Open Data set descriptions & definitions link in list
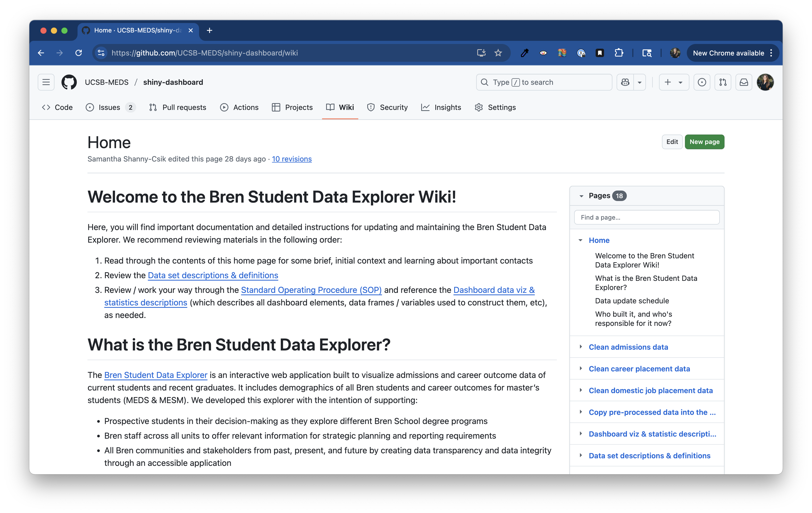This screenshot has height=513, width=812. click(213, 275)
